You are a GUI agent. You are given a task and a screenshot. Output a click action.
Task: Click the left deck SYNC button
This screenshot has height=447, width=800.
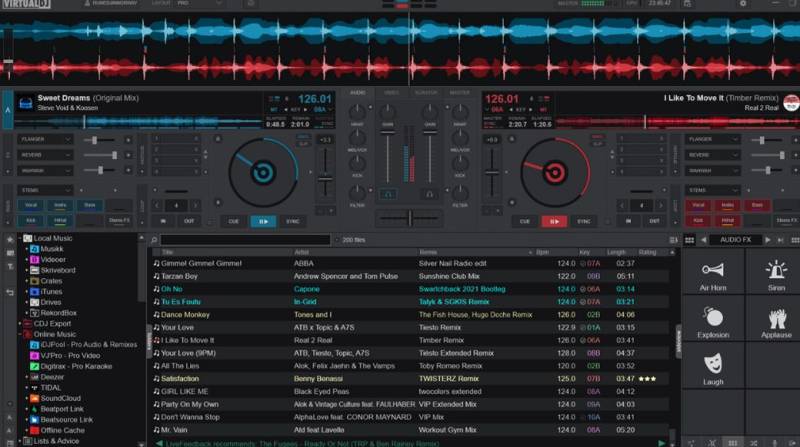point(293,221)
